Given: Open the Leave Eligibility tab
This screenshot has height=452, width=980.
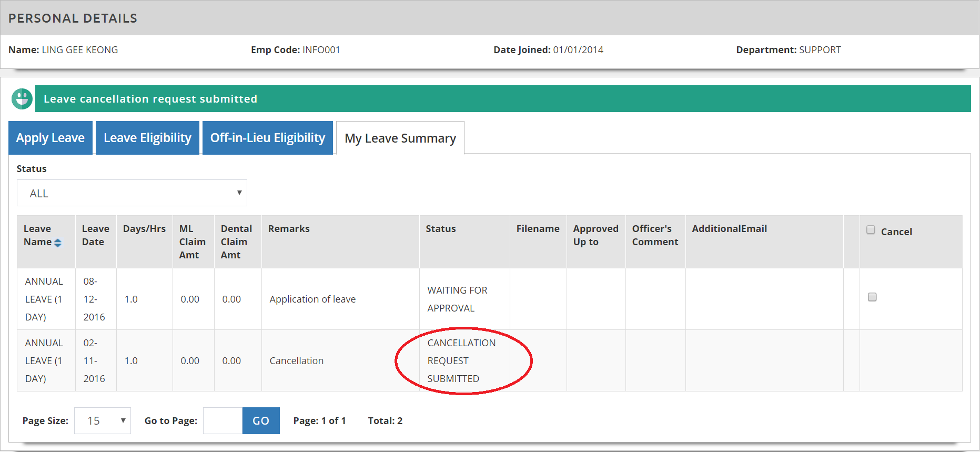Looking at the screenshot, I should point(147,138).
